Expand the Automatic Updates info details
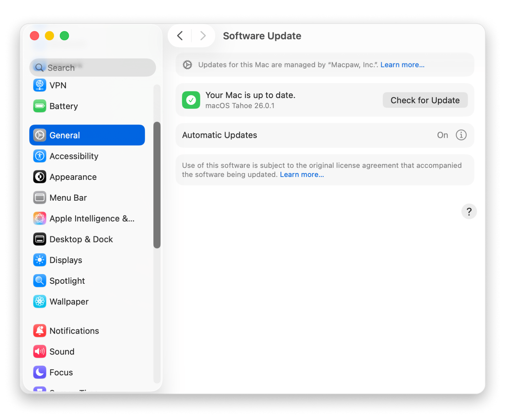This screenshot has width=505, height=420. [x=461, y=135]
